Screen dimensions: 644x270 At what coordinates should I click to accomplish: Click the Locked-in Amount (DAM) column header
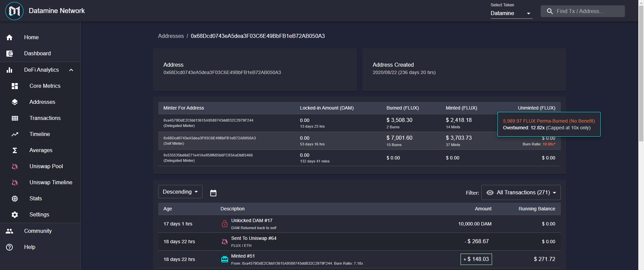coord(327,108)
